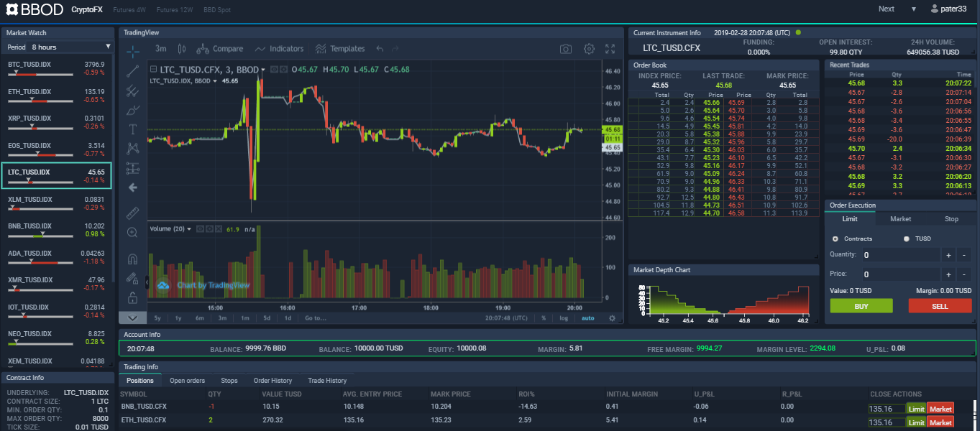980x431 pixels.
Task: Open the Volume (20) indicator dropdown
Action: click(x=189, y=229)
